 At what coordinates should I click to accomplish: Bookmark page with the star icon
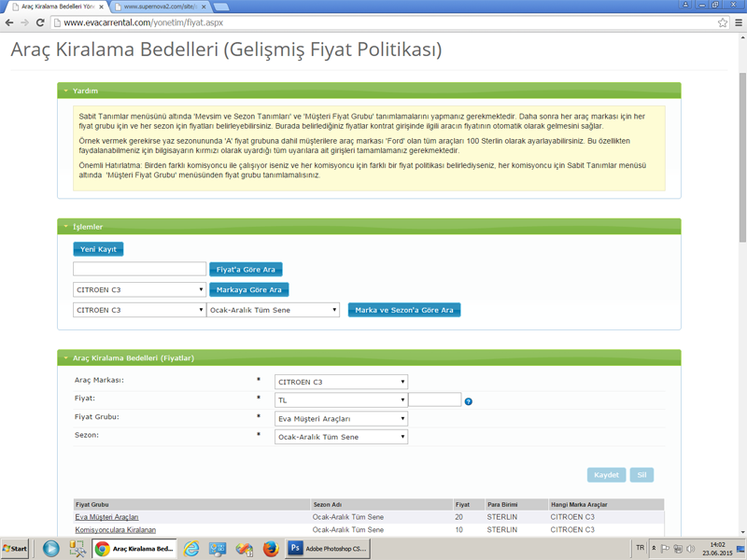click(x=723, y=22)
